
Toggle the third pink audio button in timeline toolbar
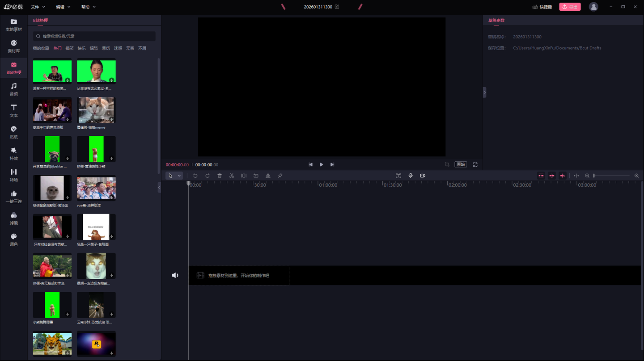[563, 176]
